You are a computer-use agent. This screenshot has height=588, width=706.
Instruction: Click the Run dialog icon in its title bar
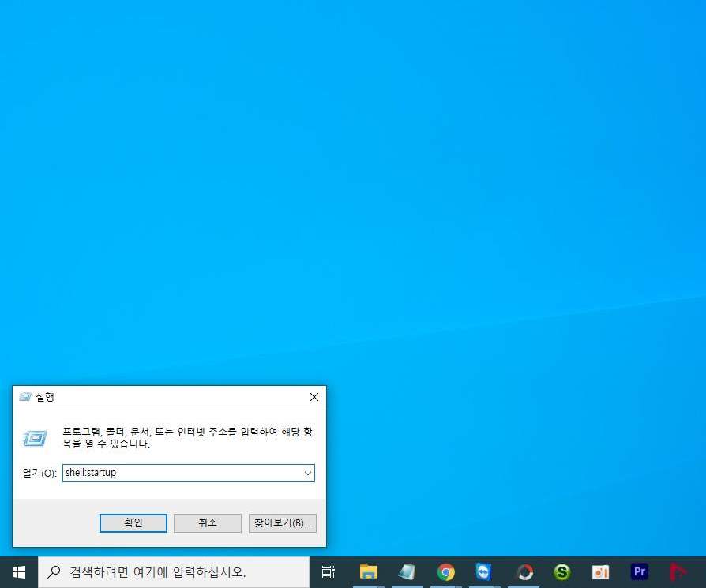pyautogui.click(x=24, y=397)
